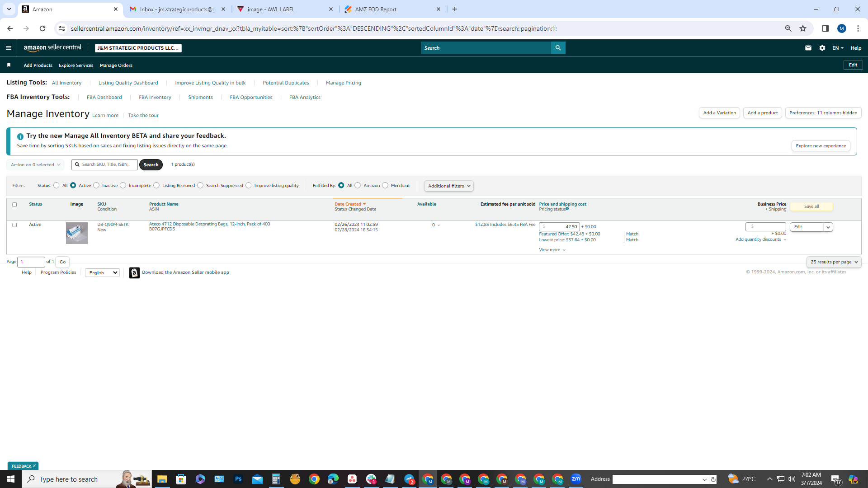The height and width of the screenshot is (488, 868).
Task: Click the bookmark flag icon
Action: (9, 65)
